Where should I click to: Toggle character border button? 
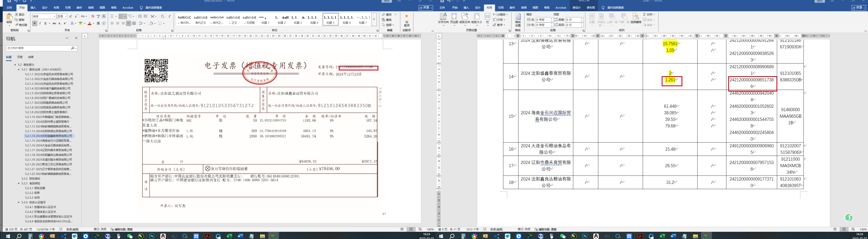click(104, 16)
